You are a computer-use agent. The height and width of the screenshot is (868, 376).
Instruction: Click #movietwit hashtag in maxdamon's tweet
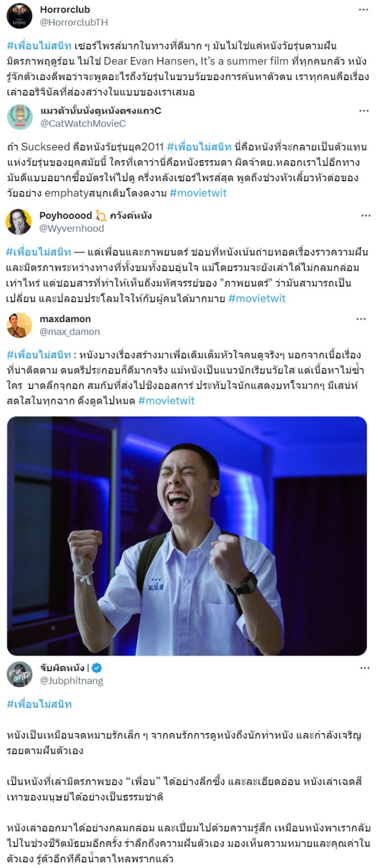(x=167, y=401)
